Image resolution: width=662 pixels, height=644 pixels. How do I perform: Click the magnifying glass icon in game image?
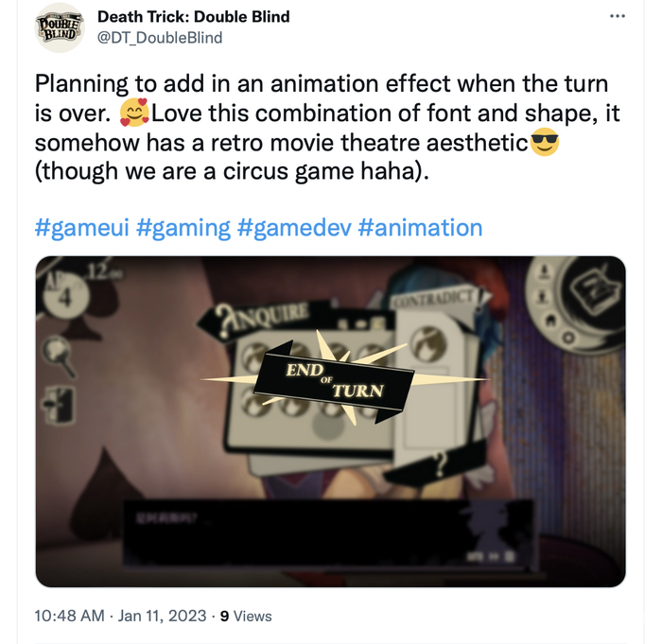tap(60, 356)
